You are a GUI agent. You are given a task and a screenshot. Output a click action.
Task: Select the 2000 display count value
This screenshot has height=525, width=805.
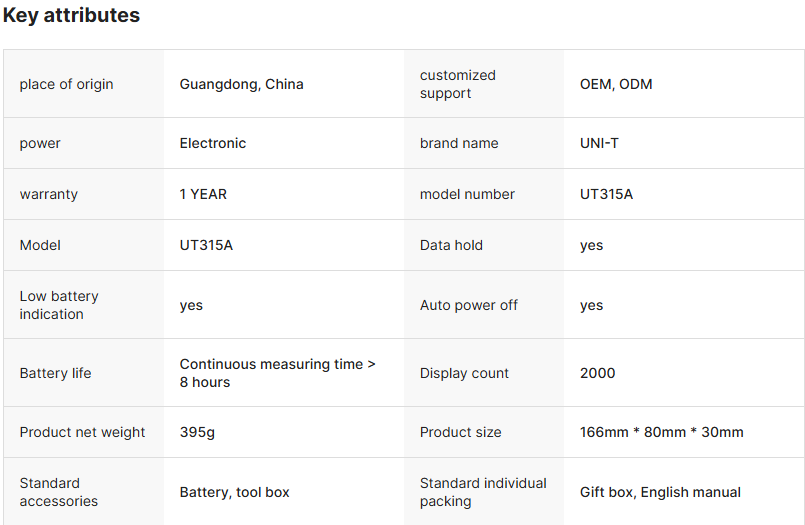(597, 373)
